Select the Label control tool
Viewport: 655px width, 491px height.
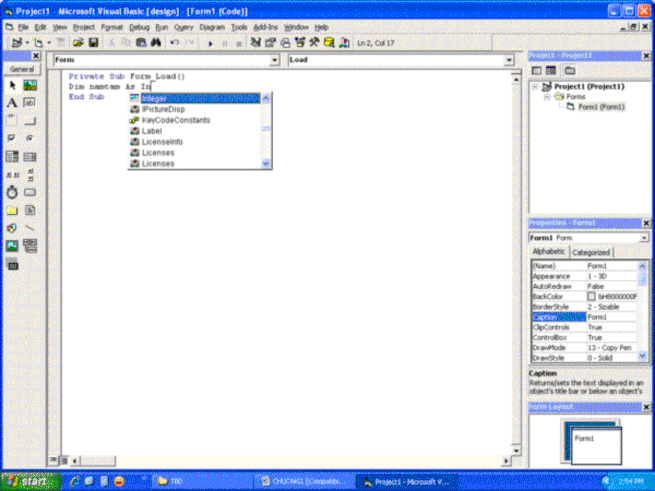[x=12, y=102]
